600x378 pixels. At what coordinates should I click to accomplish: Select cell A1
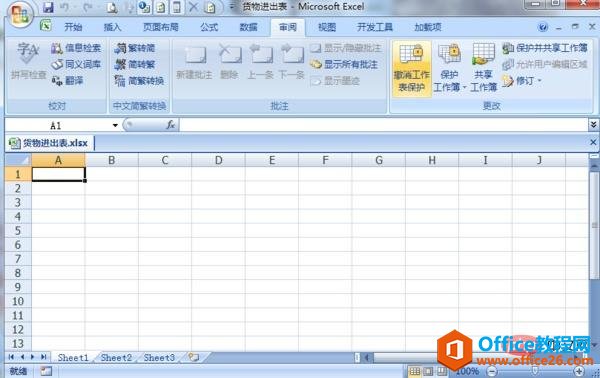[58, 174]
